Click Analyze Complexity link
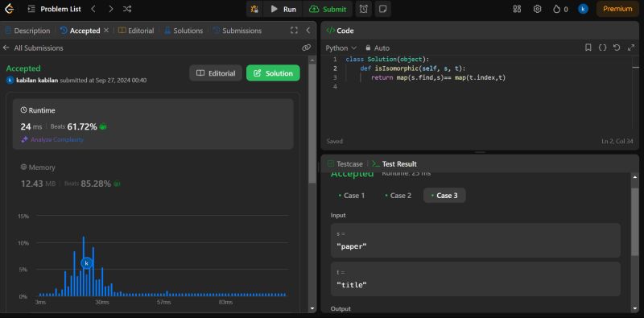The width and height of the screenshot is (644, 318). (52, 140)
